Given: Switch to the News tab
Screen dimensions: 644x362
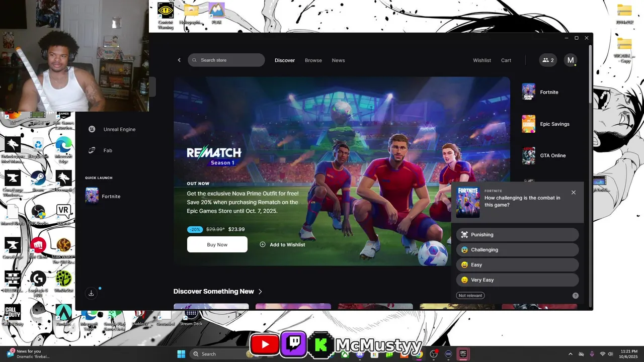Looking at the screenshot, I should (338, 60).
